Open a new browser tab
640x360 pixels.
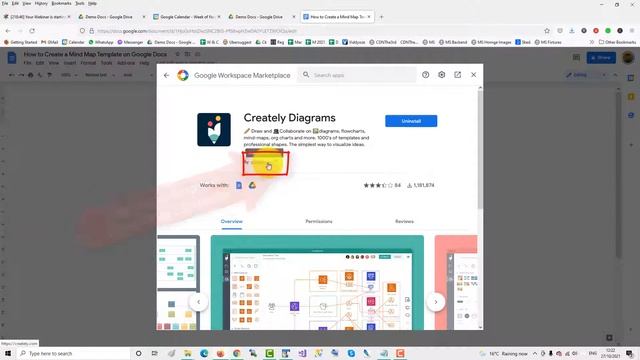[381, 17]
